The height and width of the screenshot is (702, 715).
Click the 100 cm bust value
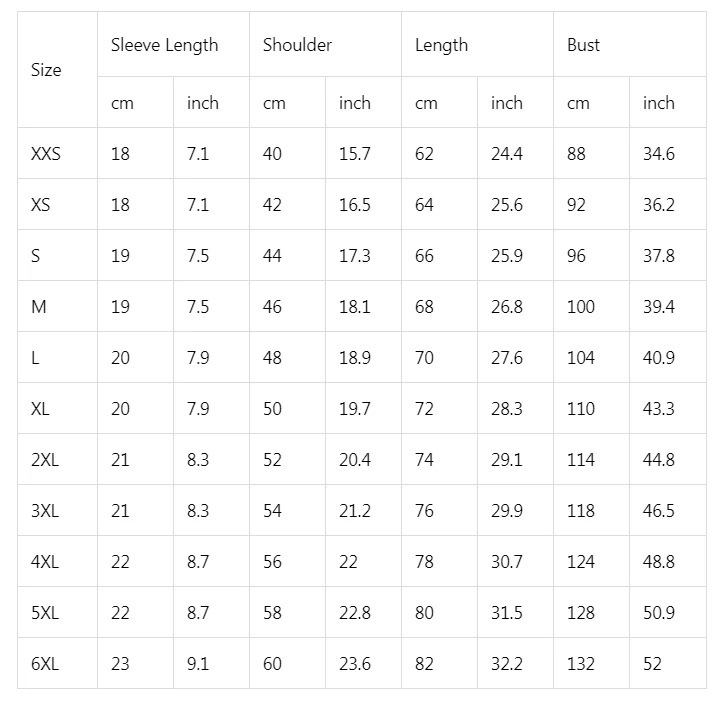(x=580, y=307)
